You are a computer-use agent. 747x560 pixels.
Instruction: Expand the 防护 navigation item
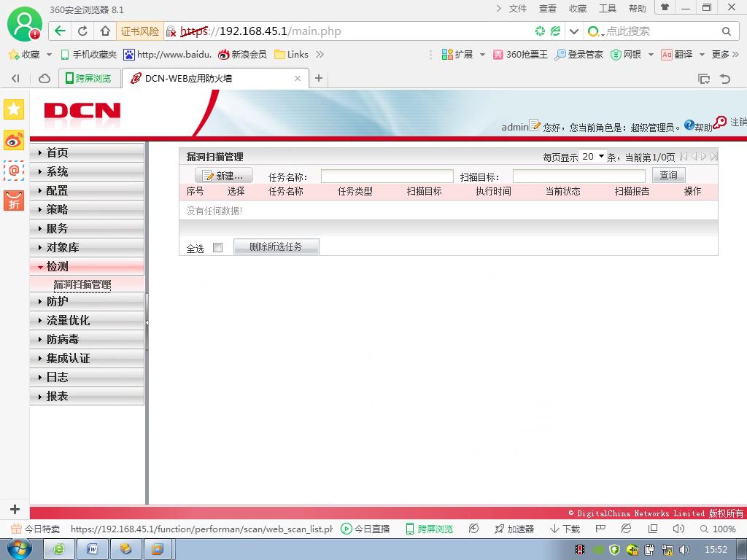click(88, 301)
